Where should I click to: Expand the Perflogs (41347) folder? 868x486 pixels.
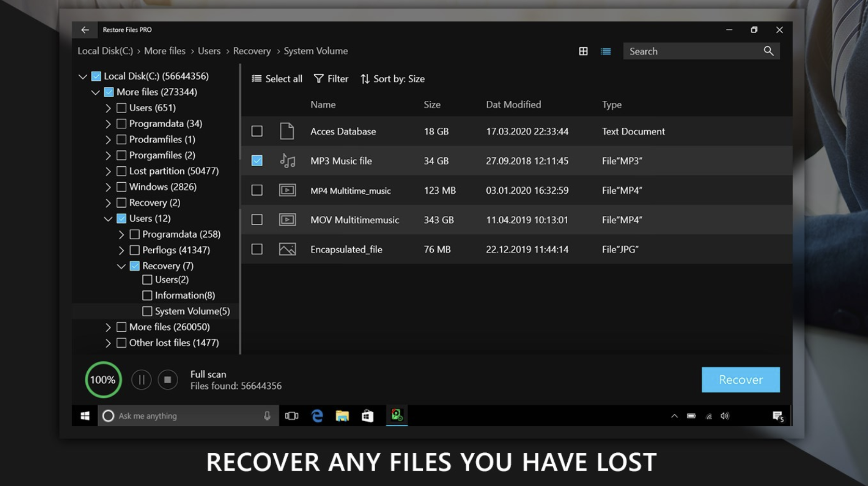click(x=121, y=250)
